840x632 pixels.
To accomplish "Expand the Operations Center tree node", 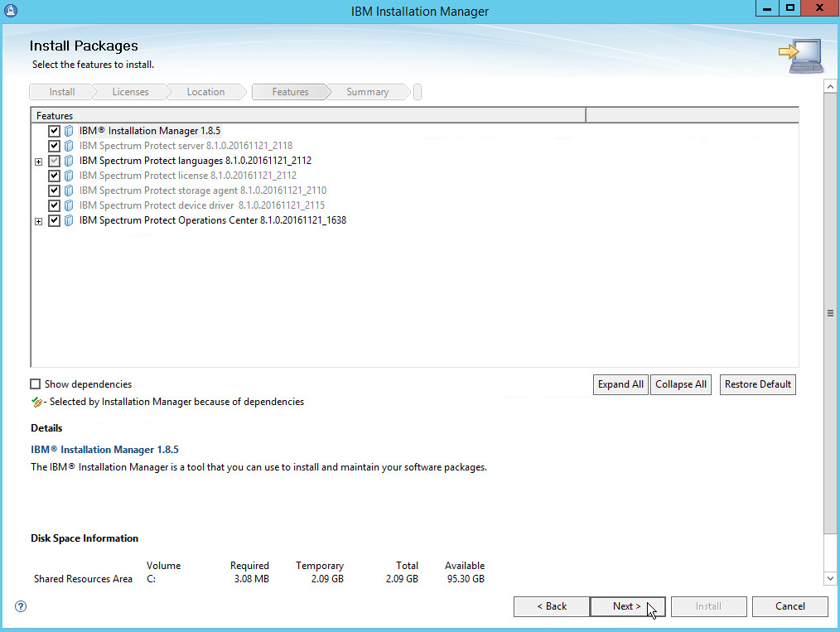I will point(39,221).
